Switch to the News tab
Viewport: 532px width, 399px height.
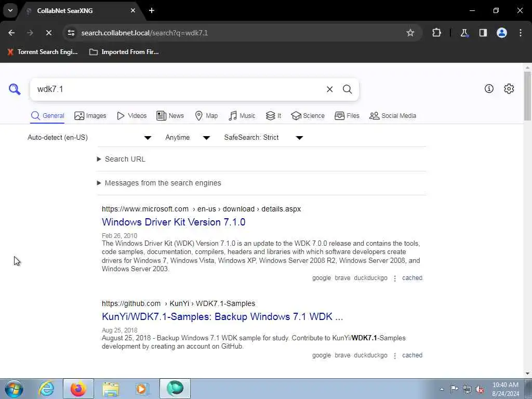(170, 116)
